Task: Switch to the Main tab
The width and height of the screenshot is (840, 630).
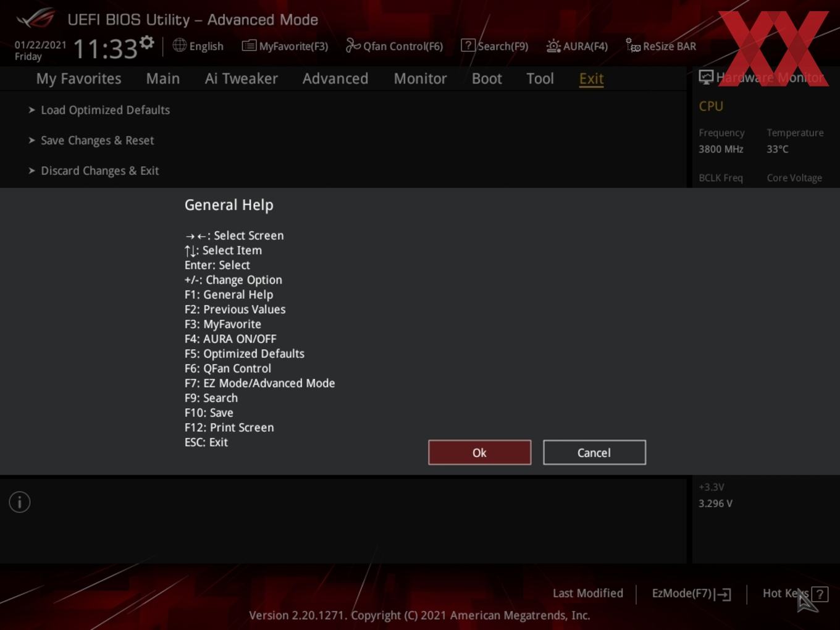Action: 163,78
